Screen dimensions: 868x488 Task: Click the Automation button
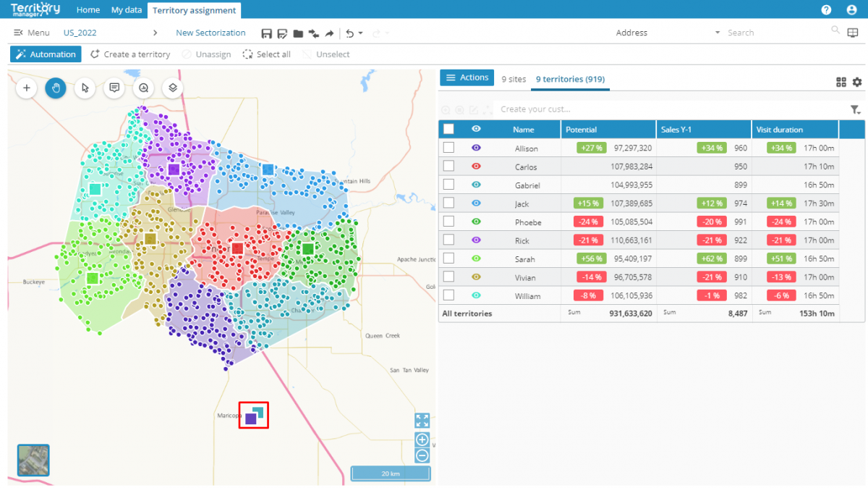(46, 54)
